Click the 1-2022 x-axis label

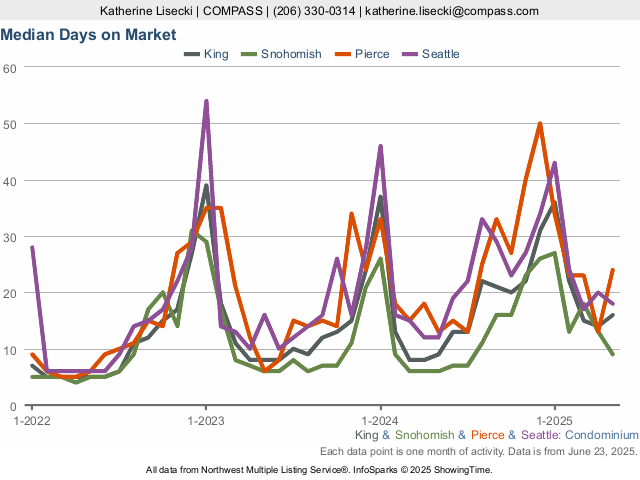[32, 420]
